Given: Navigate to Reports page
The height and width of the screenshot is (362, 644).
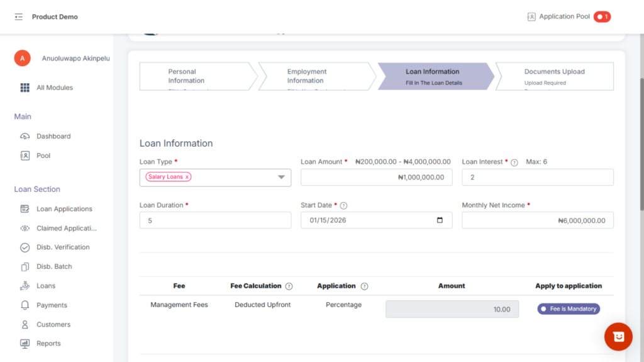Looking at the screenshot, I should 48,344.
